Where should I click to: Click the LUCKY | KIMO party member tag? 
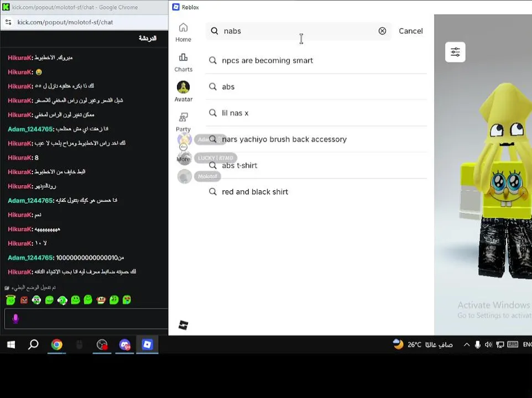[x=216, y=158]
